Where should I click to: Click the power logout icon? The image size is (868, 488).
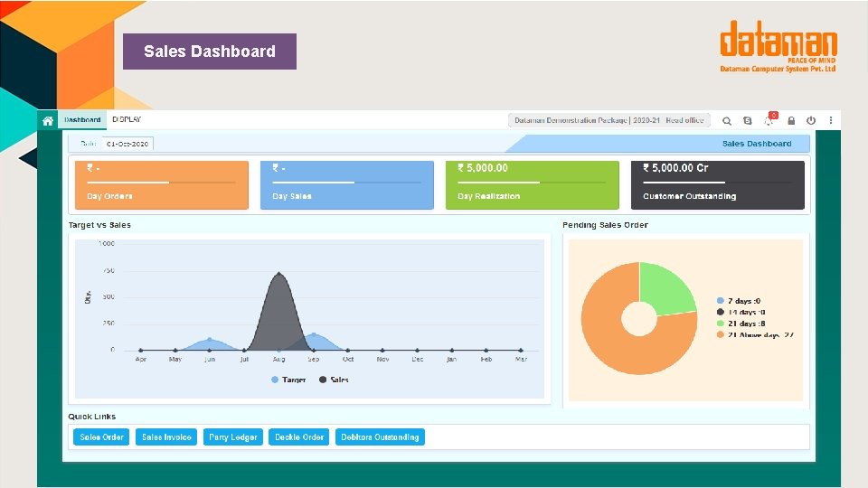point(811,120)
